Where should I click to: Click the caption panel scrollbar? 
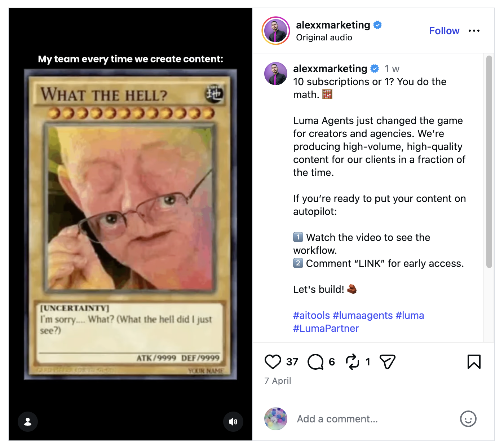click(x=489, y=162)
